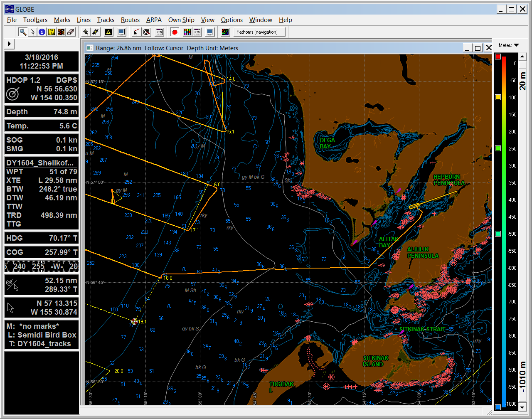Pick the eraser tool in toolbar
532x419 pixels.
click(71, 32)
